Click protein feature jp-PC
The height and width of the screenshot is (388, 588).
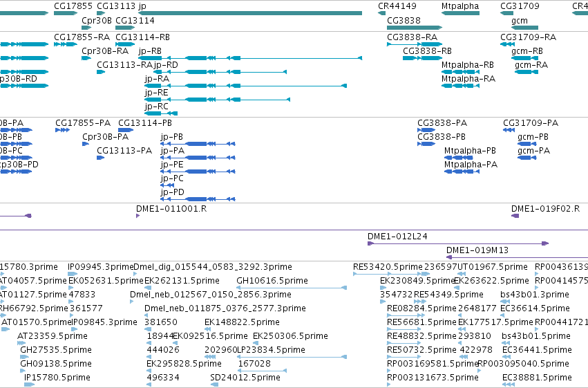point(167,185)
